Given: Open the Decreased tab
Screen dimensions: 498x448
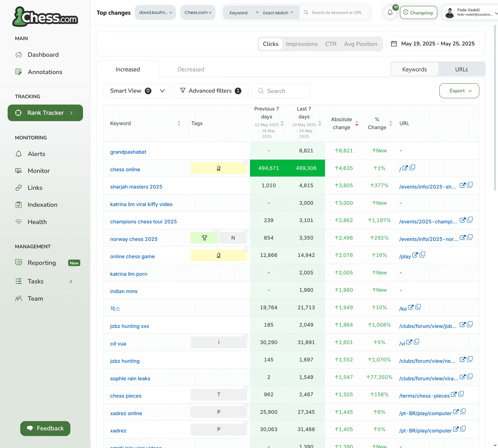Looking at the screenshot, I should pyautogui.click(x=191, y=69).
